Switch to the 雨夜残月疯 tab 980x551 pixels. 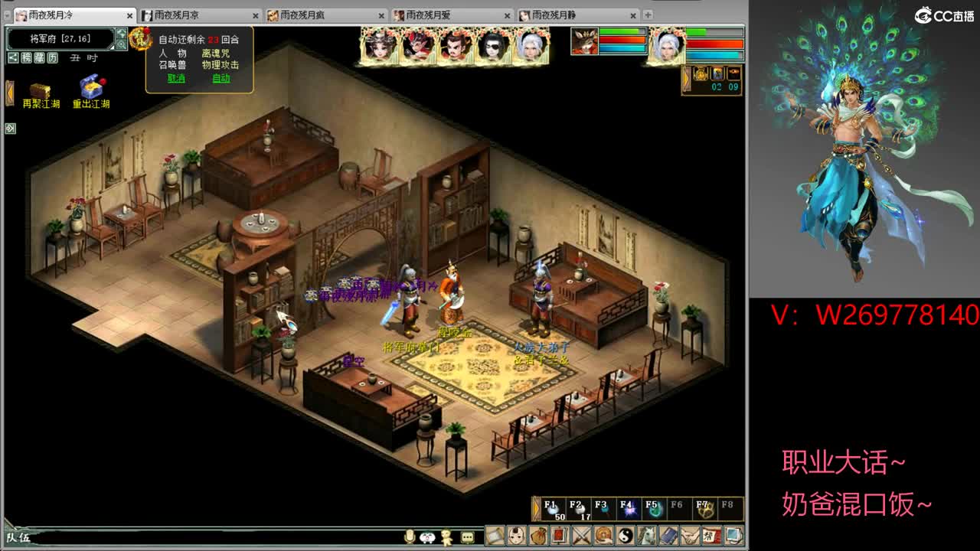pos(327,15)
